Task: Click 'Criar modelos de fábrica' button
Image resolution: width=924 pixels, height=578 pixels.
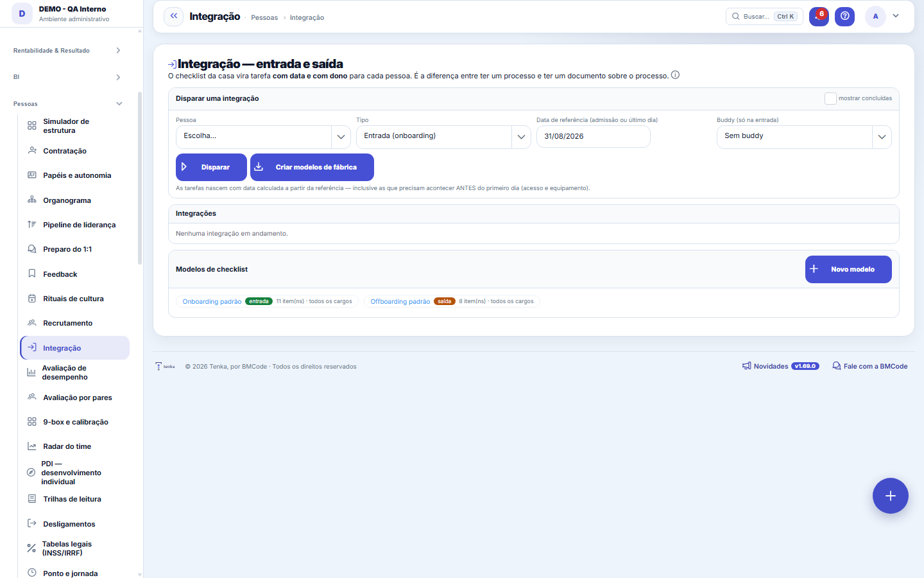Action: (x=312, y=167)
